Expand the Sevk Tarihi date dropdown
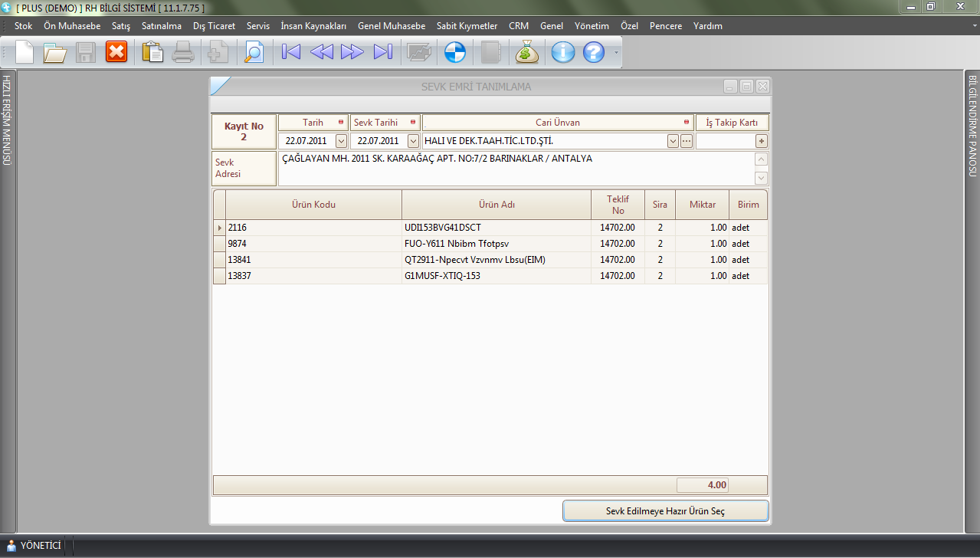 click(x=413, y=141)
